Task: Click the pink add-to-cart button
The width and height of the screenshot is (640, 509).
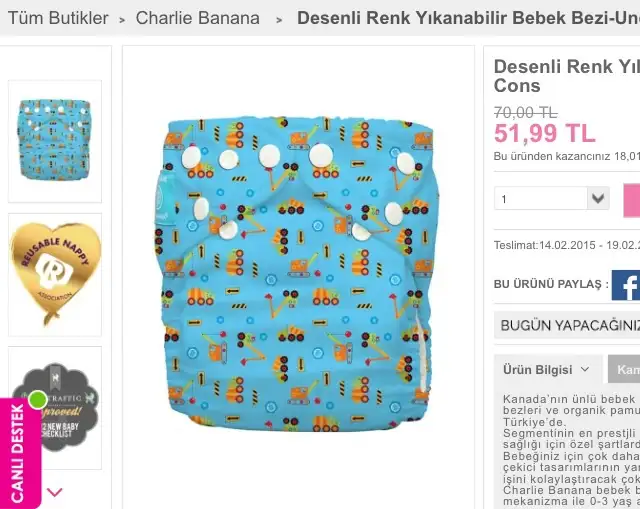Action: click(632, 200)
